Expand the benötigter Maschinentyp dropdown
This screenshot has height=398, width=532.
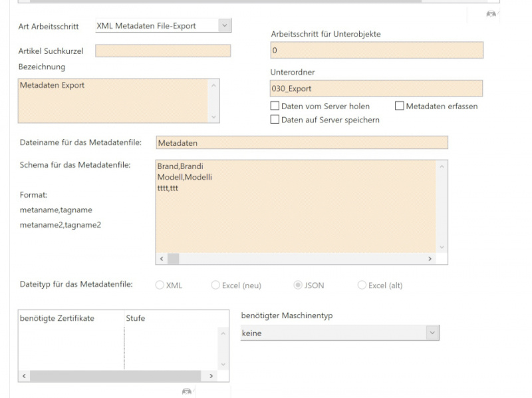click(x=432, y=333)
